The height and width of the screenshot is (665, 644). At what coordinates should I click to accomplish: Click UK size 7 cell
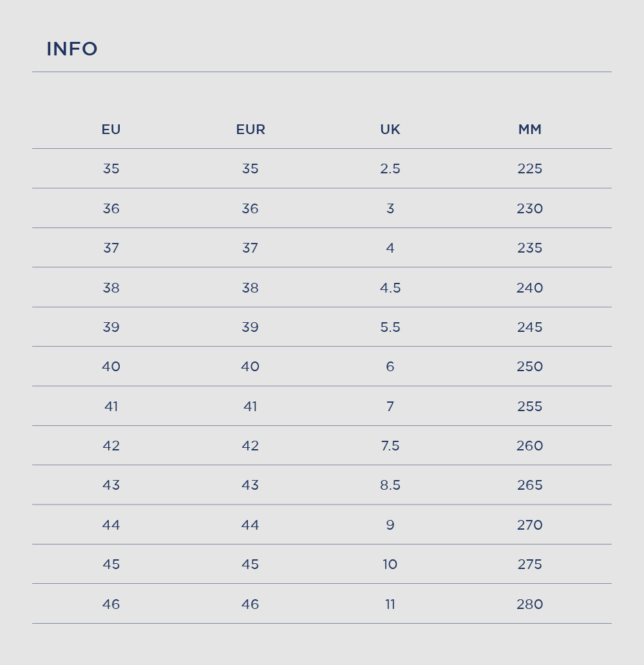(x=390, y=407)
